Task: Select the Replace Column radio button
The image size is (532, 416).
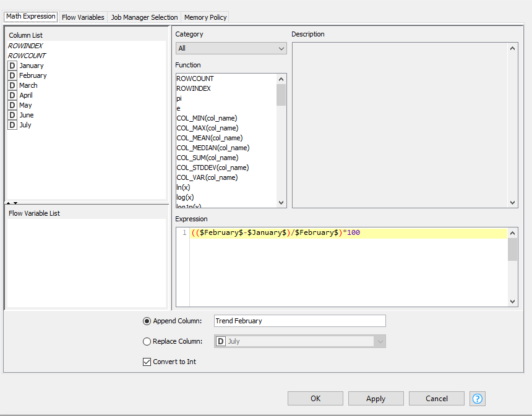Action: tap(147, 341)
